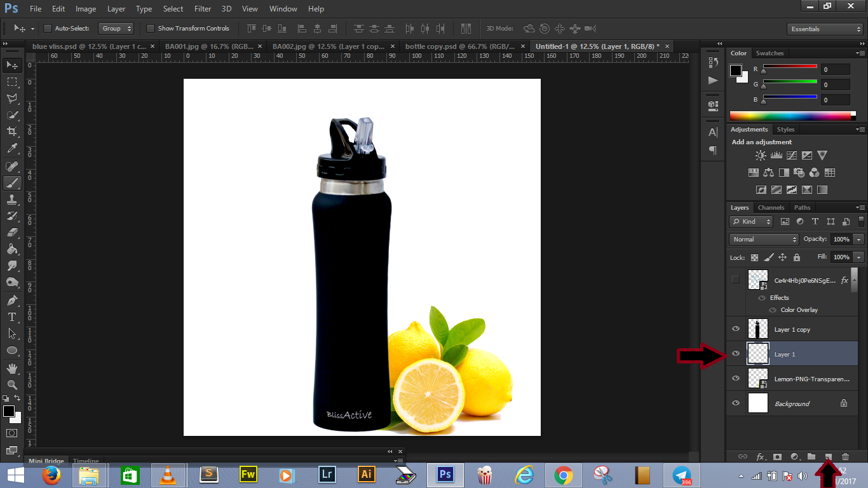Image resolution: width=868 pixels, height=488 pixels.
Task: Select the Zoom tool
Action: click(x=11, y=384)
